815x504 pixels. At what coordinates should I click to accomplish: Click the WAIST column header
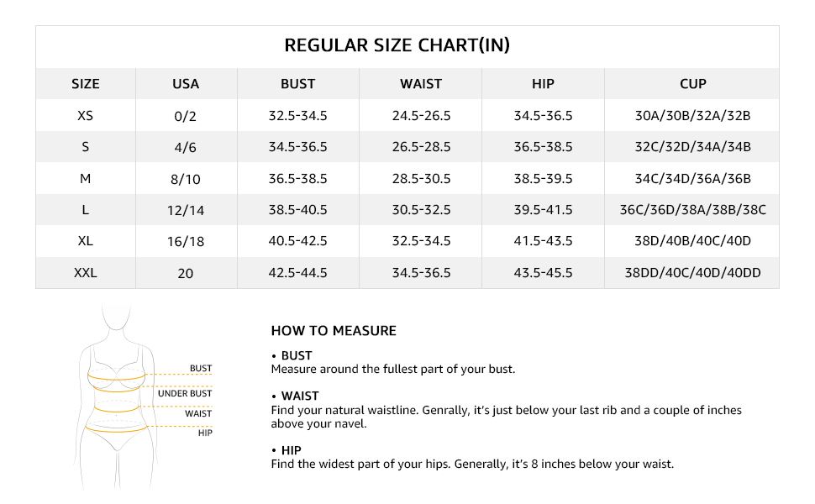tap(421, 84)
